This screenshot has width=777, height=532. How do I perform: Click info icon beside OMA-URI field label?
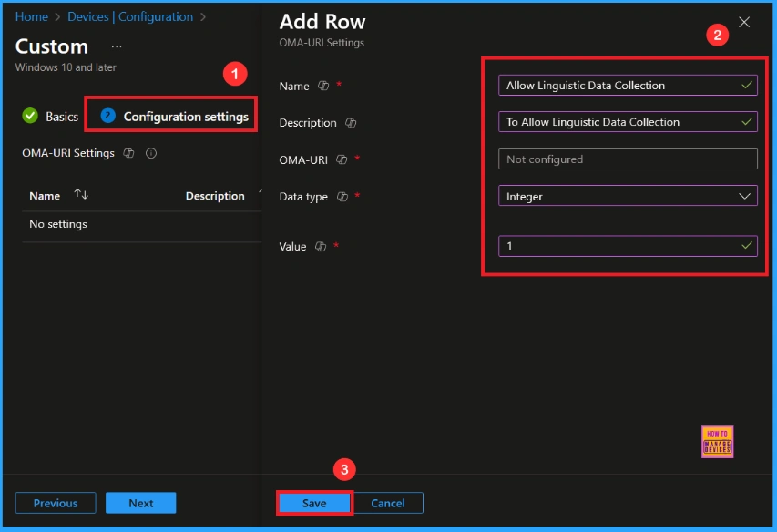tap(342, 159)
